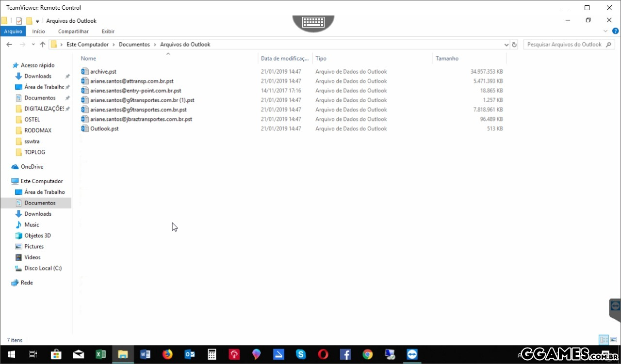Open Excel from the taskbar

tap(100, 354)
